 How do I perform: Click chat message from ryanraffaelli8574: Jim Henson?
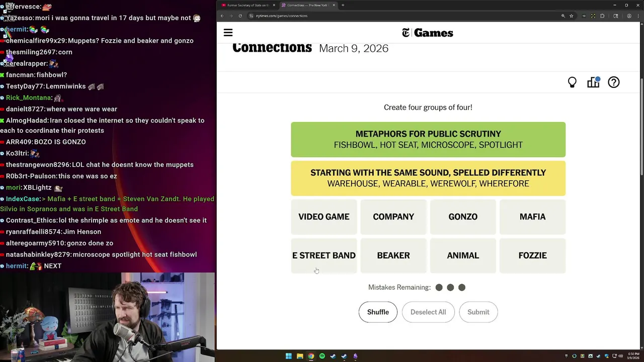point(53,232)
